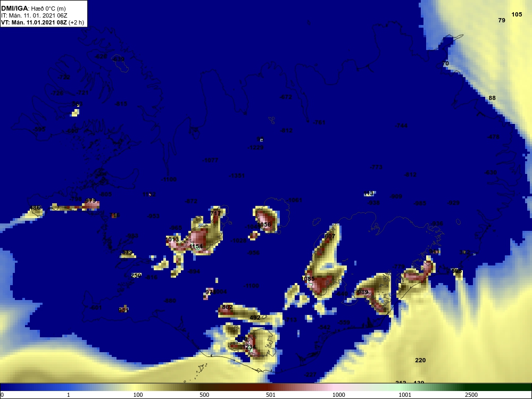
Task: Click the '-779' value label
Action: (x=398, y=267)
